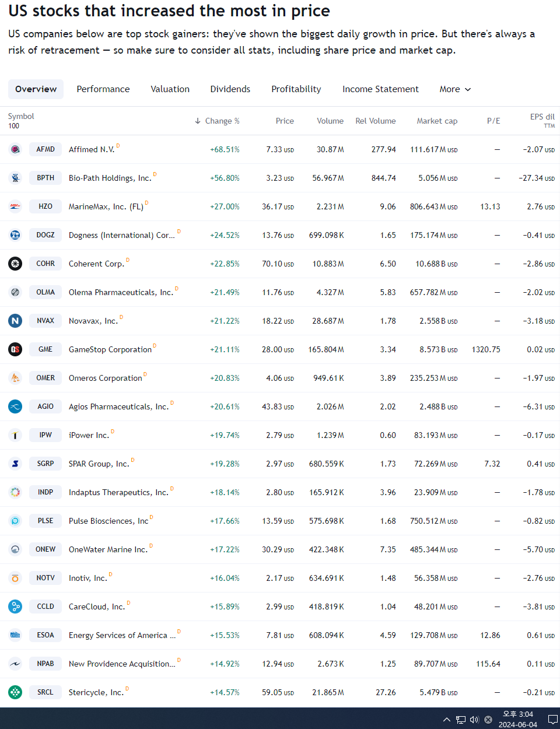
Task: Click the Novavax logo icon
Action: click(x=15, y=321)
